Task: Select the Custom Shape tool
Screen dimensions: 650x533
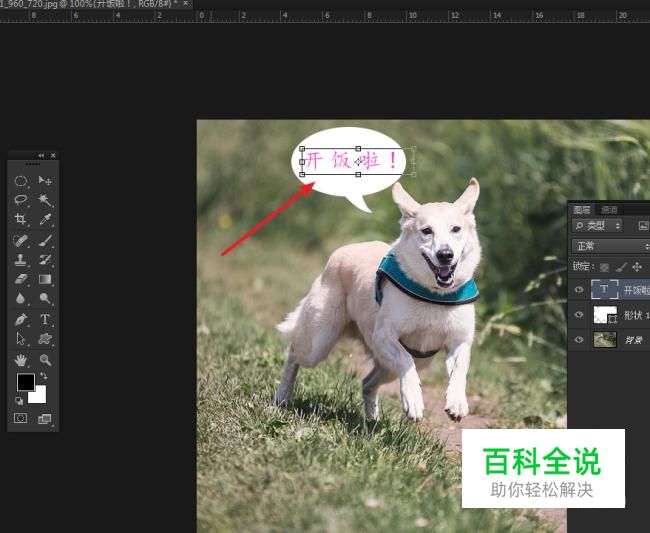Action: (45, 339)
